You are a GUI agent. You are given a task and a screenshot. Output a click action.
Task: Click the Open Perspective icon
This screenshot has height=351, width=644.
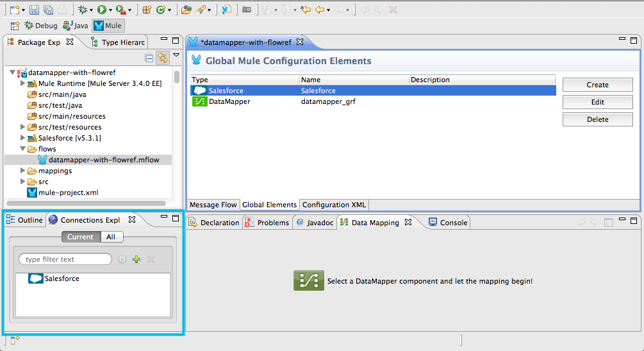pos(15,26)
